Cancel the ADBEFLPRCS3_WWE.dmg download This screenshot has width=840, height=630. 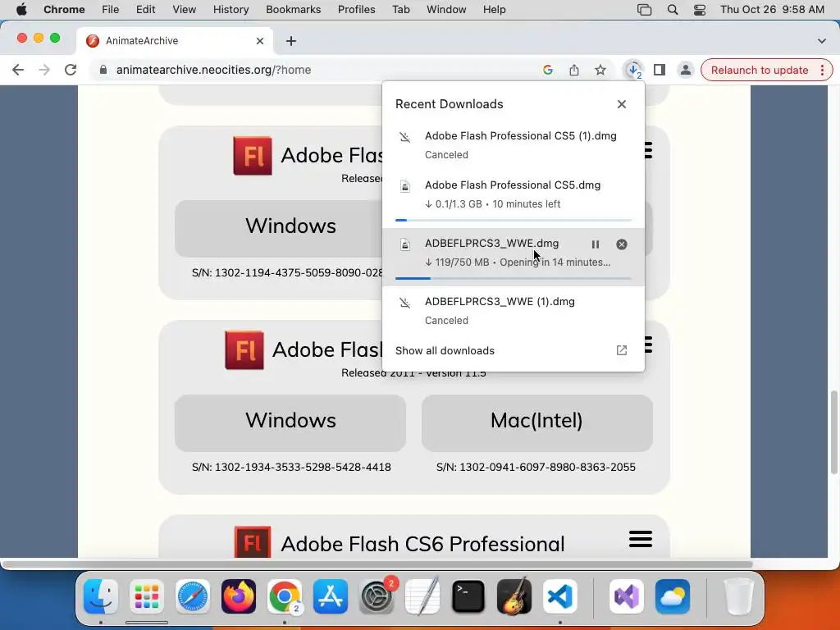coord(622,244)
